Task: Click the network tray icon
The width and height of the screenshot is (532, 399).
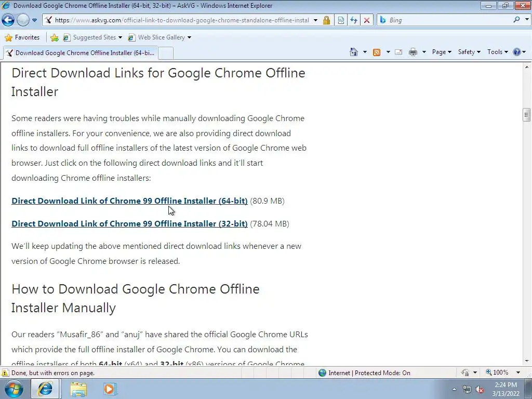Action: click(x=467, y=390)
